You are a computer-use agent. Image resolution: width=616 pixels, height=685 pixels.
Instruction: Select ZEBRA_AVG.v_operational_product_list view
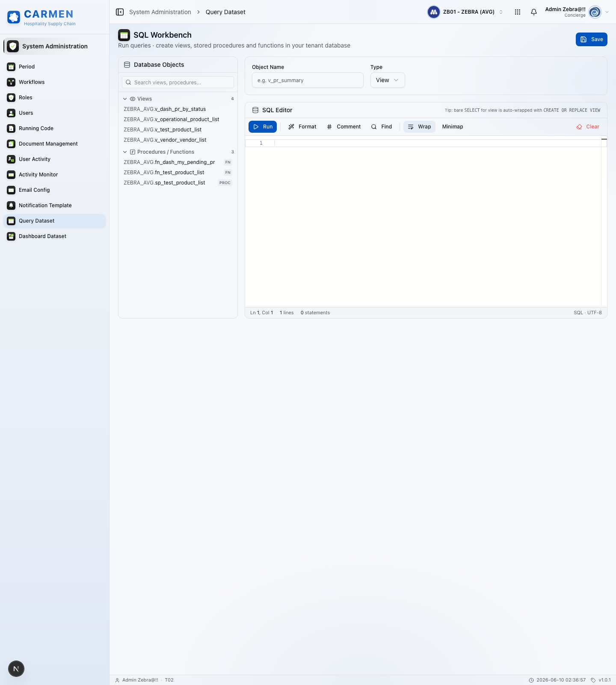tap(178, 119)
